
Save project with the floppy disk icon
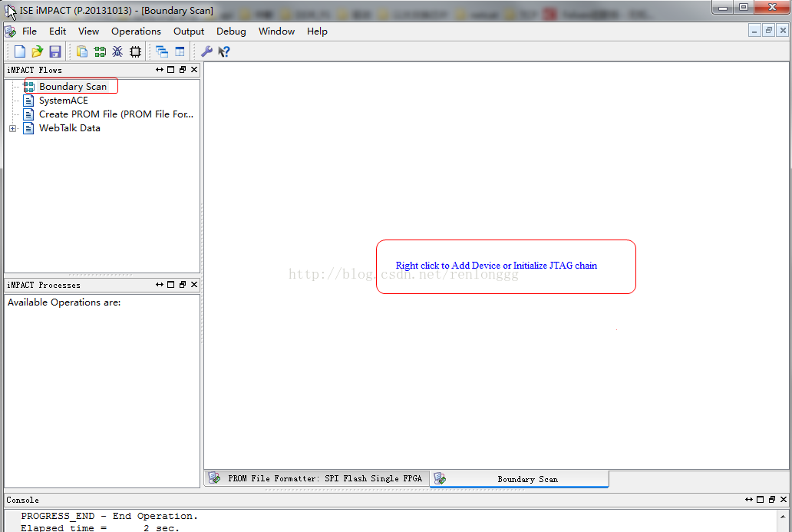(54, 51)
